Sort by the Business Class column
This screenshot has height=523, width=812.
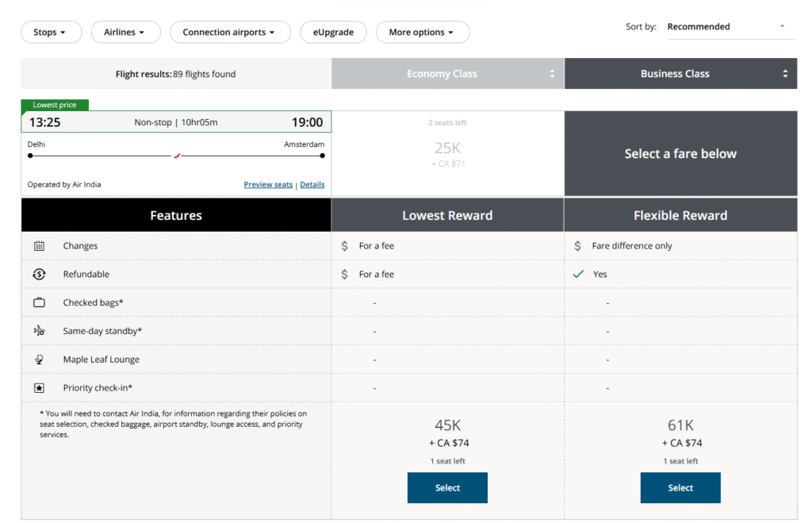(680, 74)
